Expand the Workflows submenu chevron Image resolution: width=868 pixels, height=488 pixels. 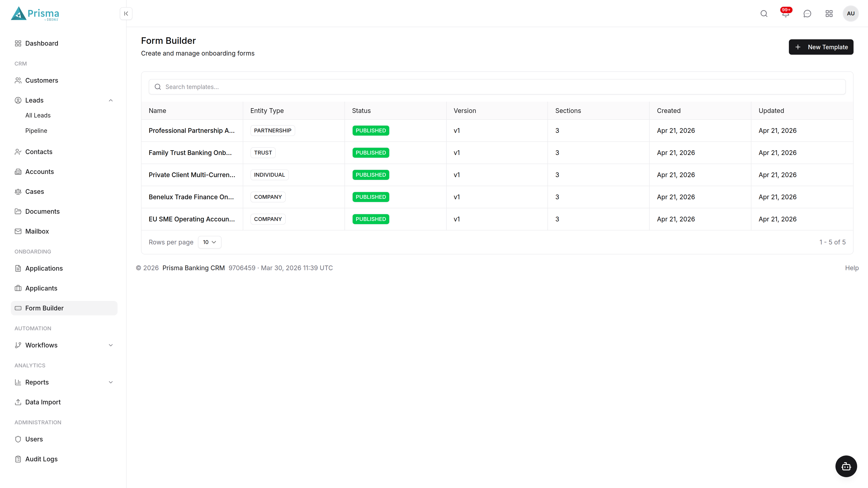(x=111, y=345)
